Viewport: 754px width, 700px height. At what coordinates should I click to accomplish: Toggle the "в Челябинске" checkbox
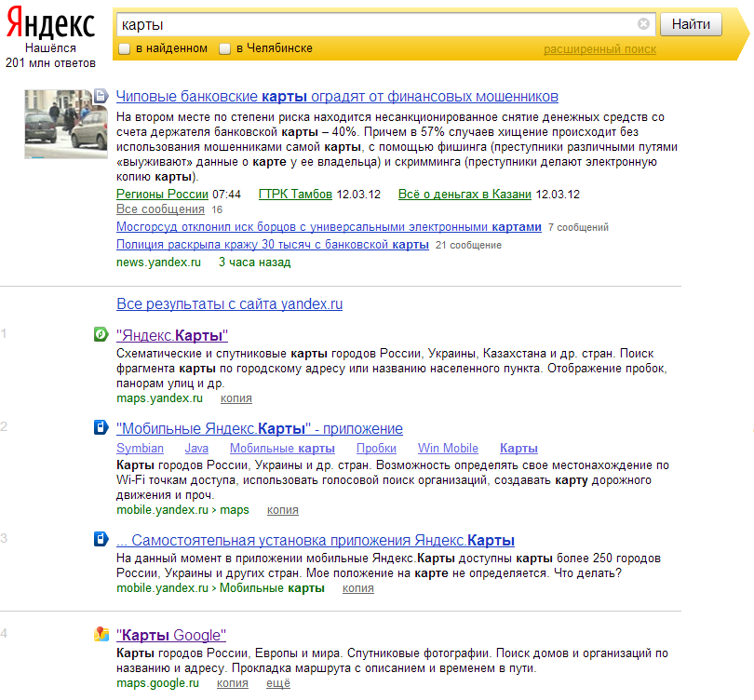[x=224, y=48]
